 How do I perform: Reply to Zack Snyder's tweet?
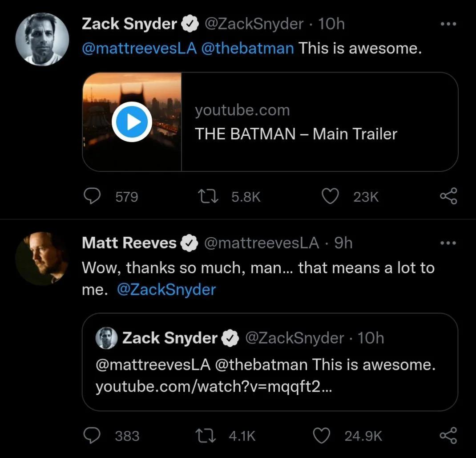click(92, 196)
